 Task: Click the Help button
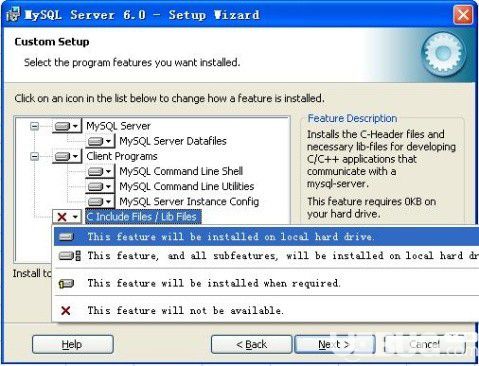click(73, 344)
